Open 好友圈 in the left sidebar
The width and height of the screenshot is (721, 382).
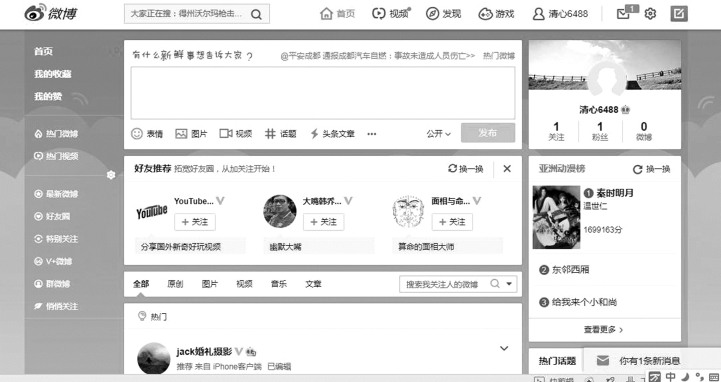point(52,217)
